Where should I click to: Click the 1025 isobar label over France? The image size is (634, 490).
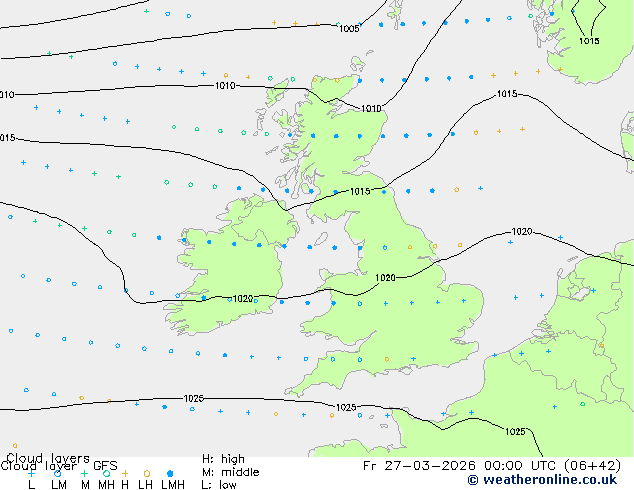(515, 432)
